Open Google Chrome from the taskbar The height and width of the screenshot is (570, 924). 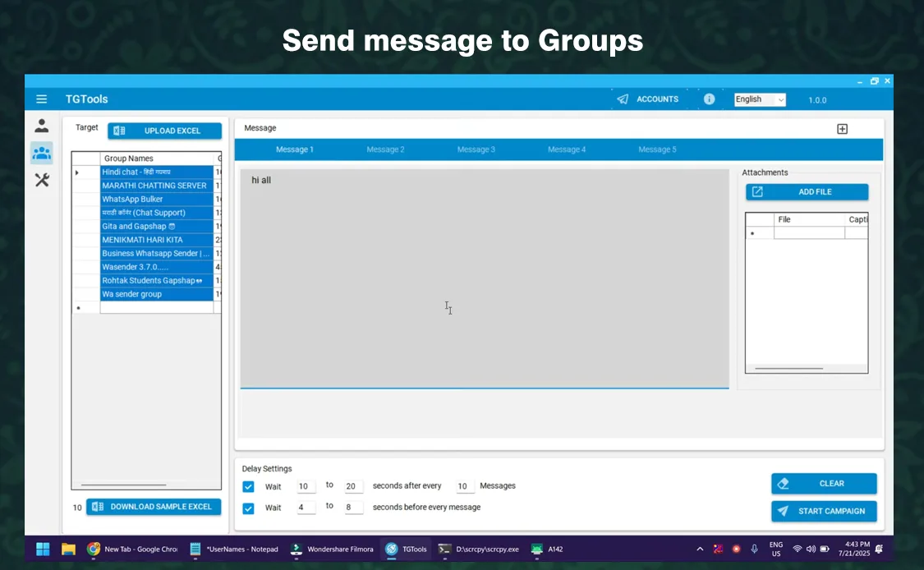tap(132, 549)
